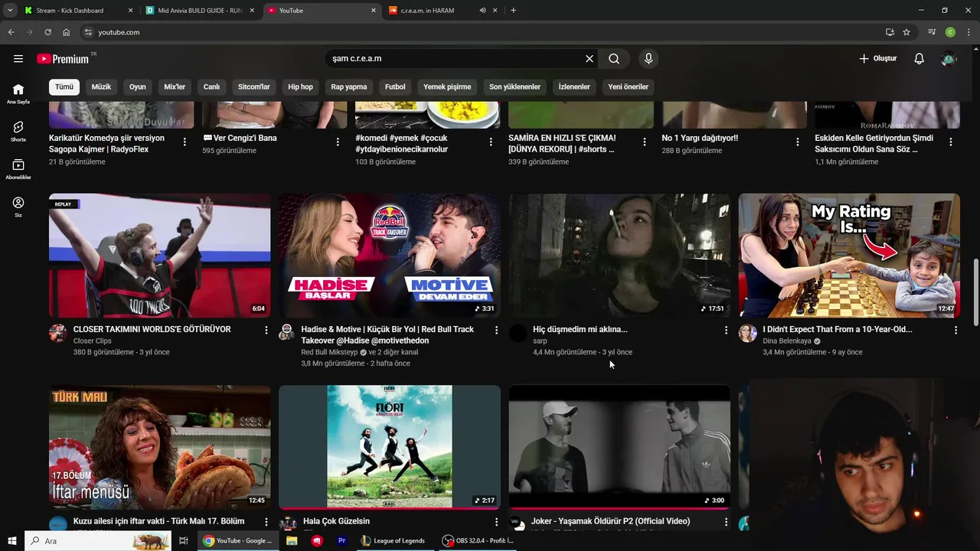Go to Ana Sayfa in sidebar
980x551 pixels.
[x=18, y=93]
